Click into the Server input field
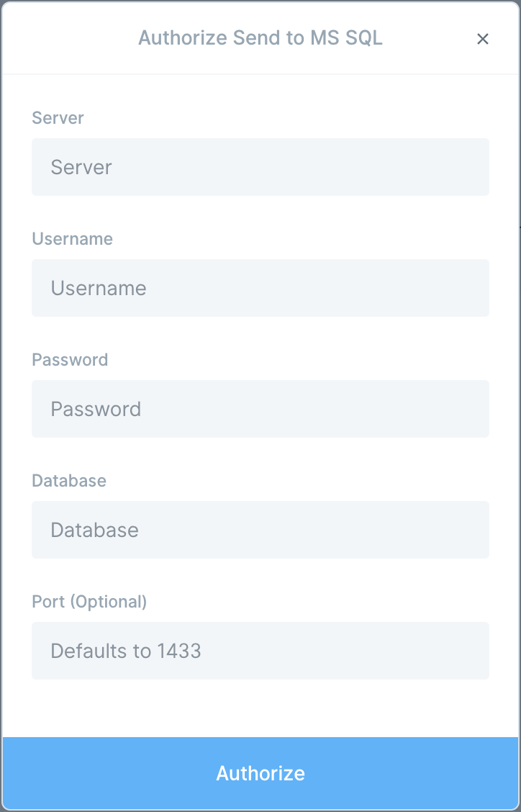This screenshot has width=521, height=812. coord(260,167)
